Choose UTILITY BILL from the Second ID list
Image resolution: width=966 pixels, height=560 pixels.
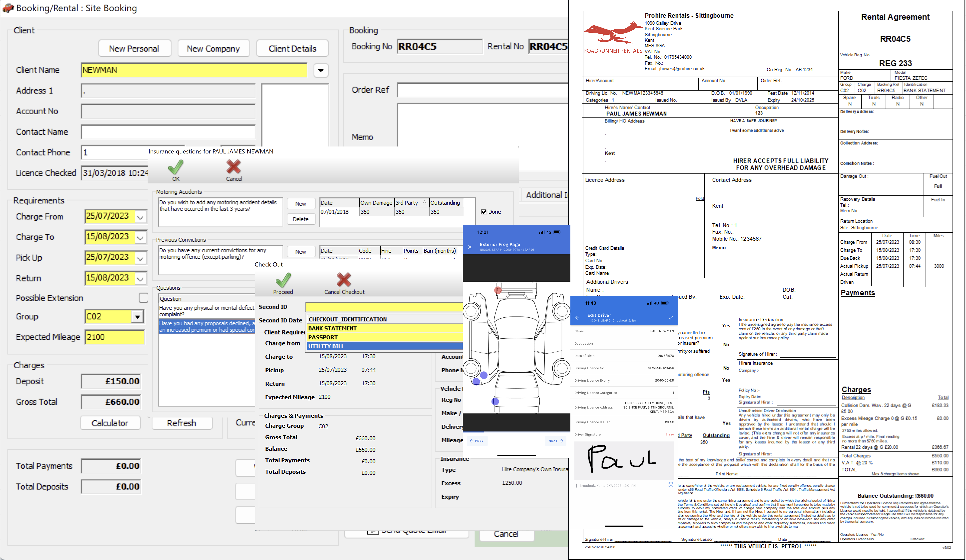tap(385, 346)
